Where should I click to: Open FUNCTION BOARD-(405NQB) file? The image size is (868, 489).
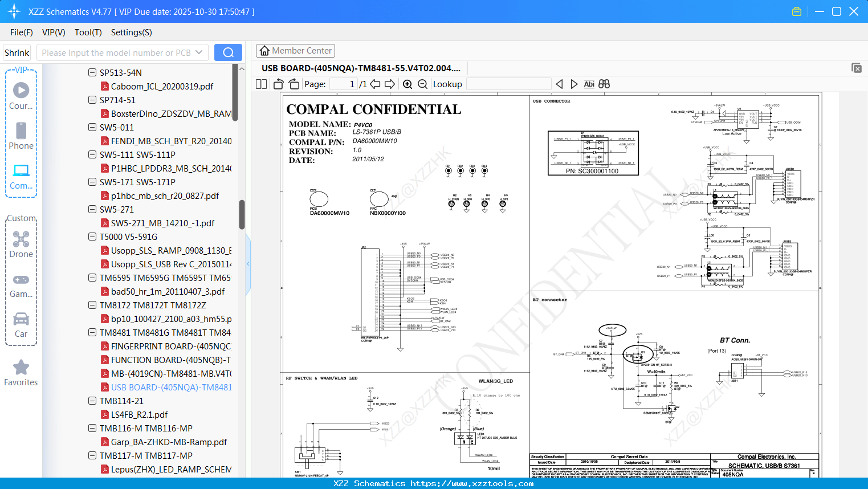171,360
